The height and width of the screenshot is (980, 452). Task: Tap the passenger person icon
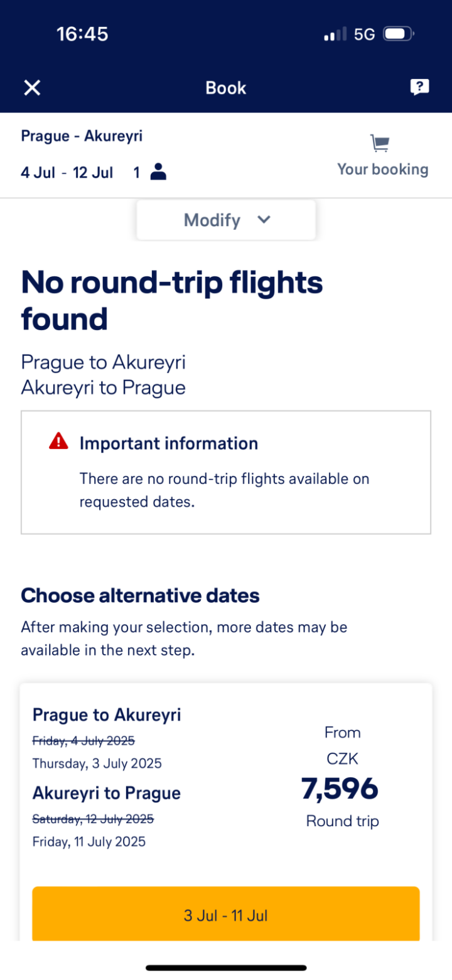tap(158, 172)
